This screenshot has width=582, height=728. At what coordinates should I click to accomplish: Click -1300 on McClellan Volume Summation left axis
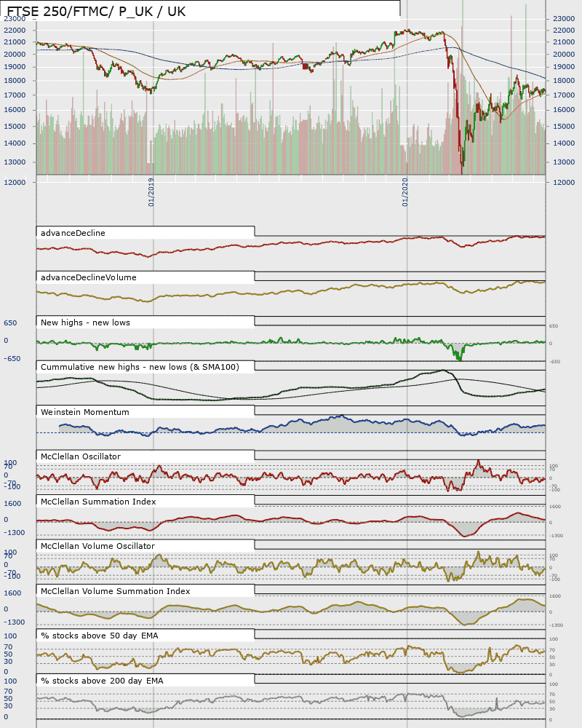click(x=15, y=622)
